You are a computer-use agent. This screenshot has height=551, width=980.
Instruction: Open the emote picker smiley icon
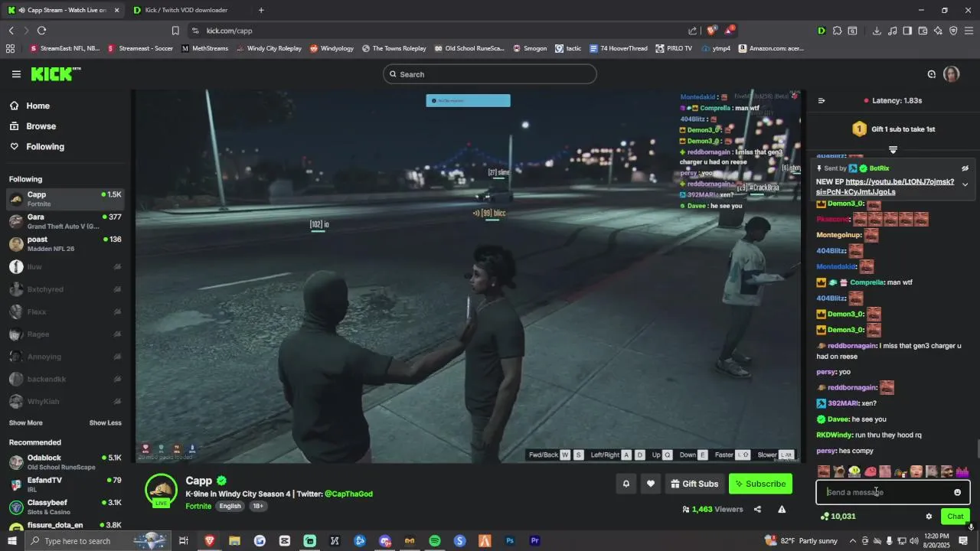[x=957, y=492]
